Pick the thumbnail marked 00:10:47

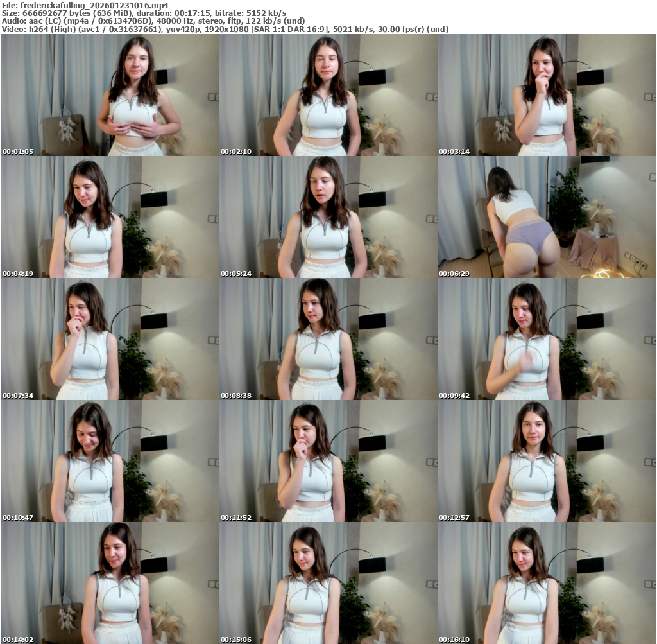[x=110, y=461]
